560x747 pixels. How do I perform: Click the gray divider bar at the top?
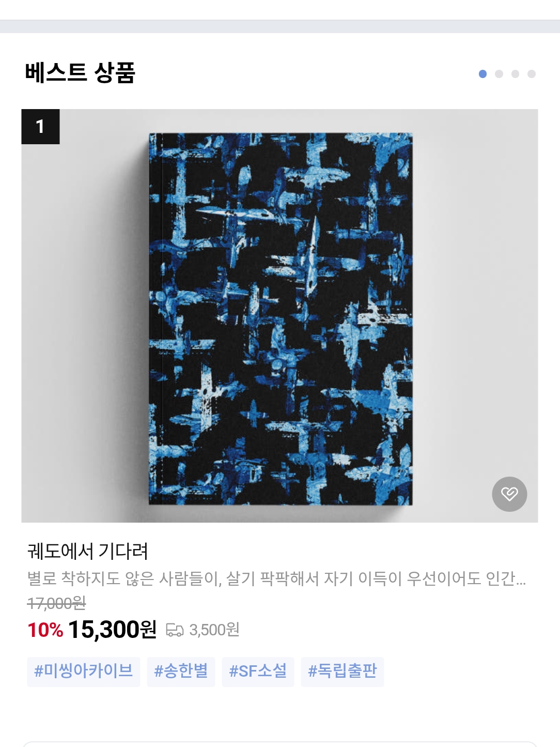pos(280,26)
